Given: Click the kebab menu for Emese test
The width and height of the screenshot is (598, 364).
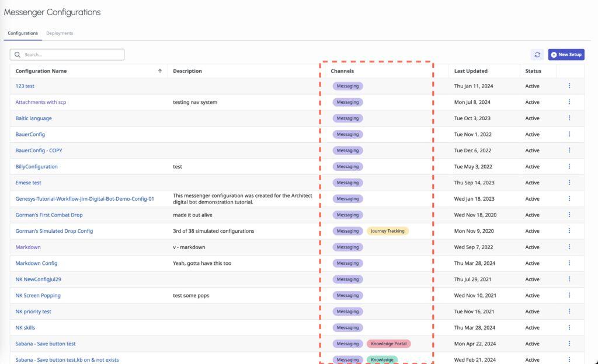Looking at the screenshot, I should (x=569, y=183).
